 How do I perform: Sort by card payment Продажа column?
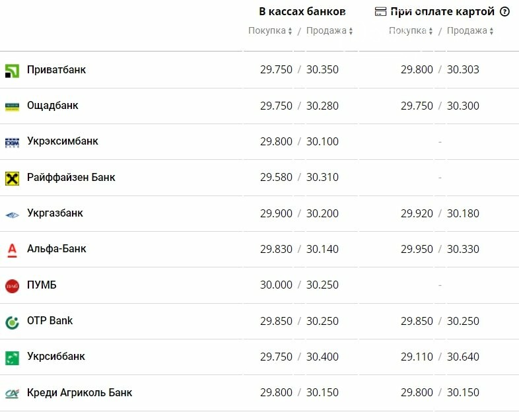pyautogui.click(x=470, y=30)
